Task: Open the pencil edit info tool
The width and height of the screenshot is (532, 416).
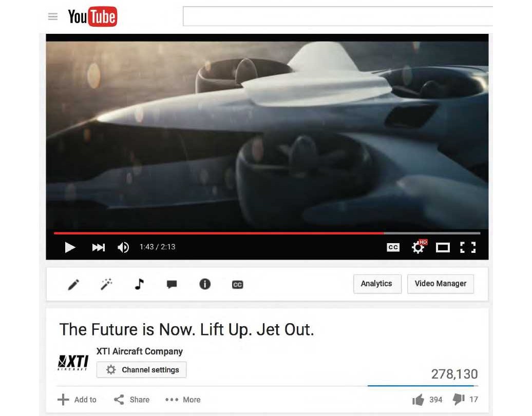Action: pyautogui.click(x=73, y=284)
